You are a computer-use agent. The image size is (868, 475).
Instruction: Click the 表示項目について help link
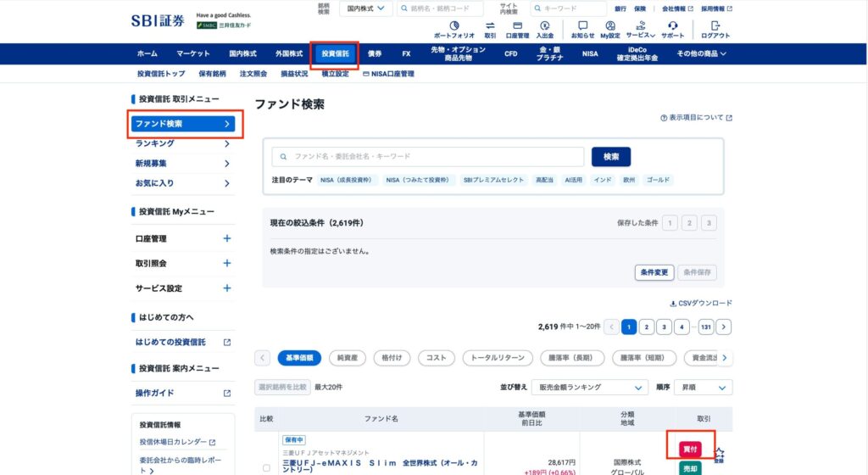697,118
